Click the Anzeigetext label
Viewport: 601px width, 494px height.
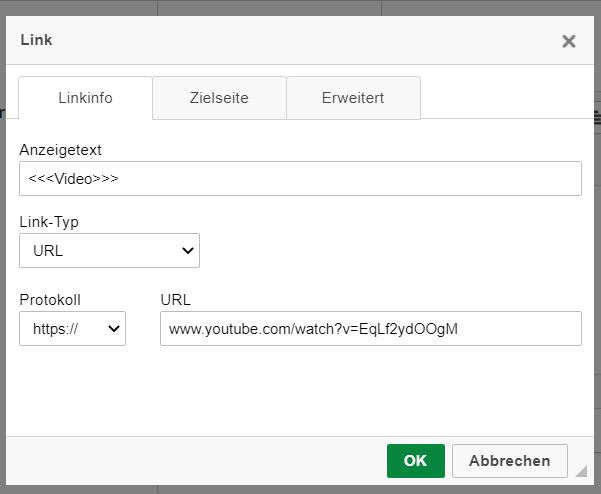[x=60, y=150]
